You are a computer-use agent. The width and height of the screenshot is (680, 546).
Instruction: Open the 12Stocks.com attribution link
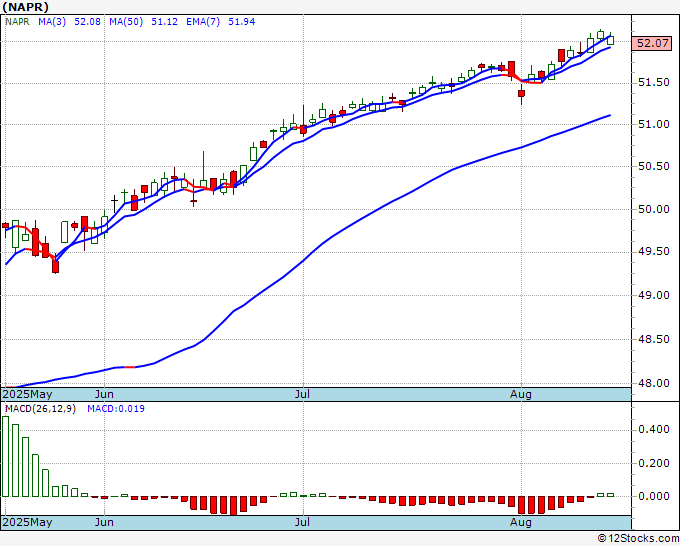click(638, 539)
